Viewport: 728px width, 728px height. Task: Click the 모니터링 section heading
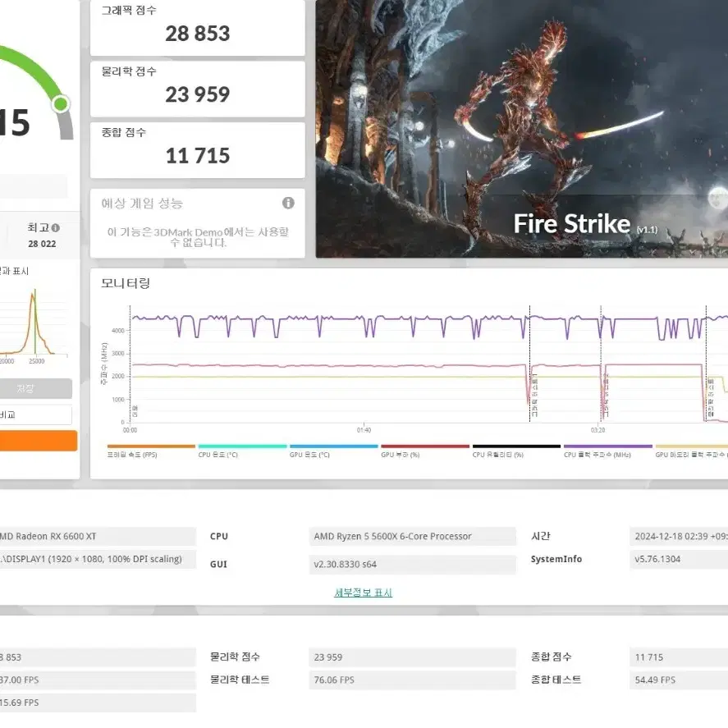126,283
